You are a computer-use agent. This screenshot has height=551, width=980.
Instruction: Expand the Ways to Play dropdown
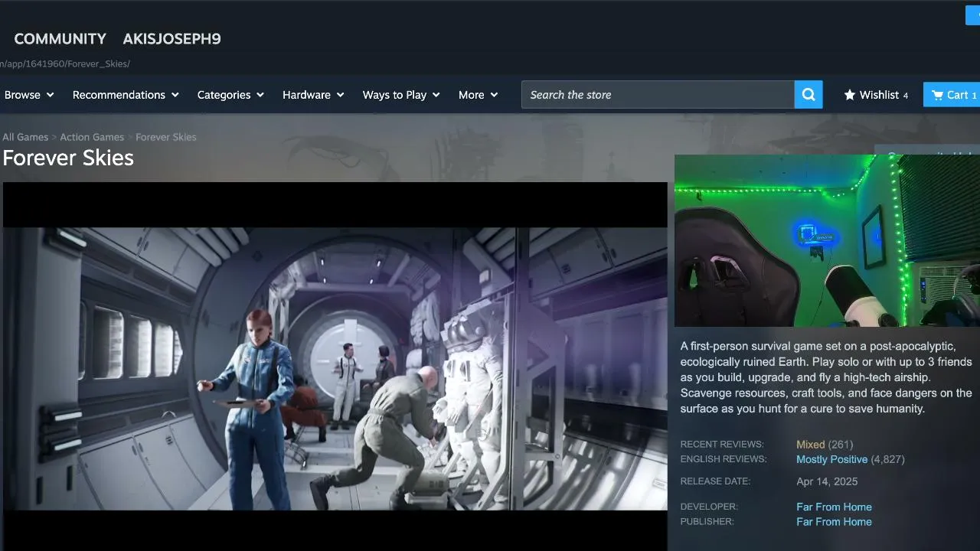(x=401, y=95)
